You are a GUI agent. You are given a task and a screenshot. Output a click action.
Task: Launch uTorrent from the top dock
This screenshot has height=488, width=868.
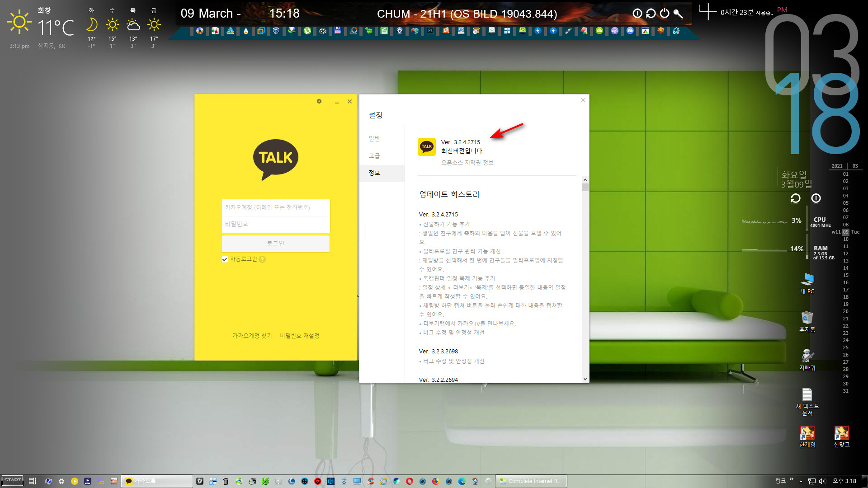[307, 31]
